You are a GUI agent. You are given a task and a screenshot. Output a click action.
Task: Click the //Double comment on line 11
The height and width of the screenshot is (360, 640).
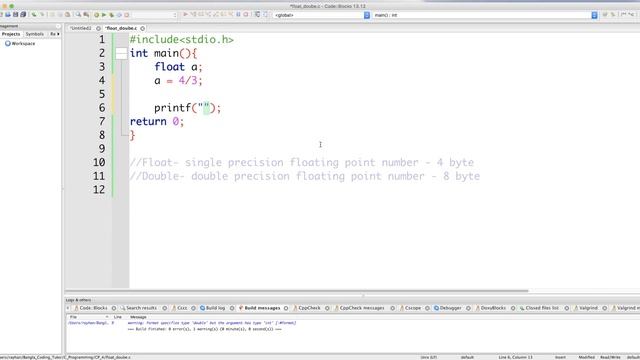point(305,176)
